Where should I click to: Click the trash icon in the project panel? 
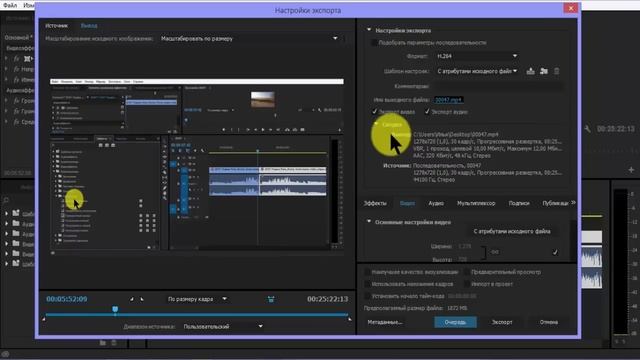114,343
